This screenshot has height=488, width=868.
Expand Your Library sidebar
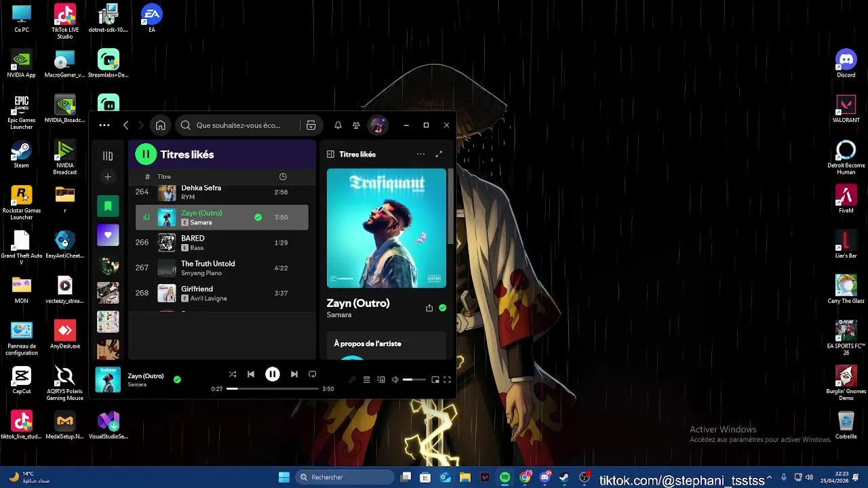coord(108,156)
